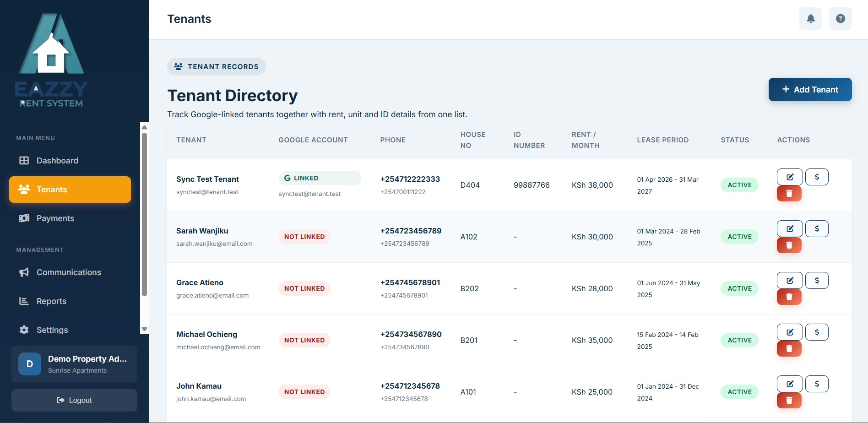868x423 pixels.
Task: Click the TENANT column header
Action: point(191,140)
